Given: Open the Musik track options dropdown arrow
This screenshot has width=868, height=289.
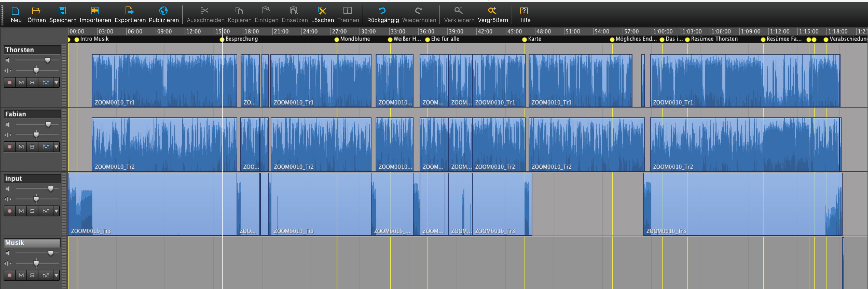Looking at the screenshot, I should [56, 276].
